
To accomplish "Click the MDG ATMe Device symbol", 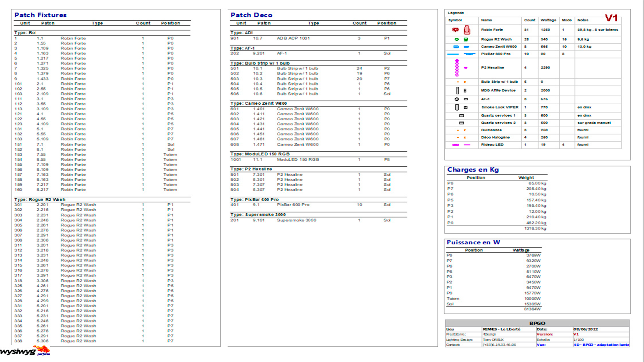I will pyautogui.click(x=458, y=90).
